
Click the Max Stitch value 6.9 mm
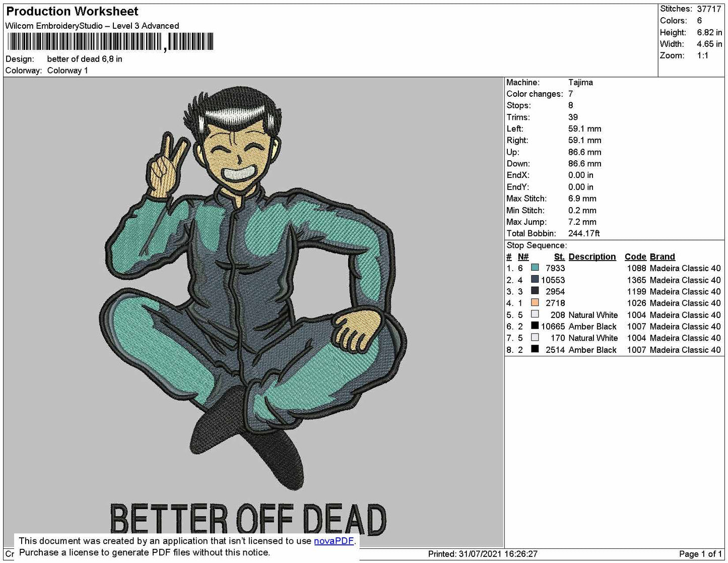click(582, 199)
